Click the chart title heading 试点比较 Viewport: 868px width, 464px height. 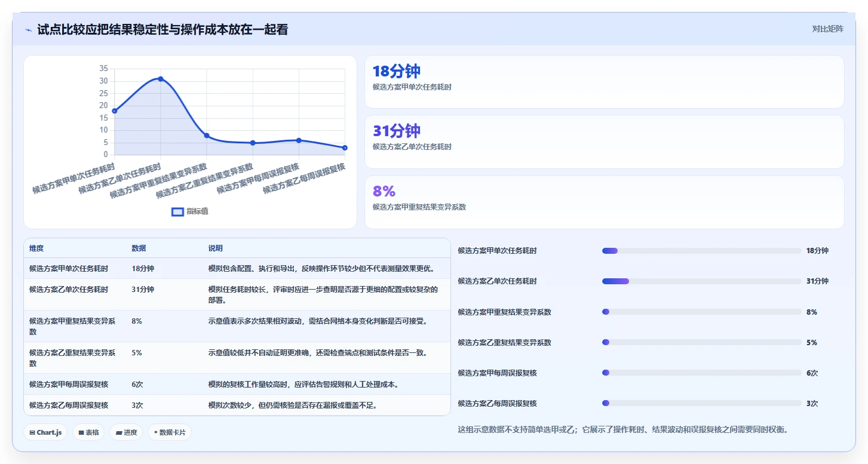pyautogui.click(x=162, y=29)
